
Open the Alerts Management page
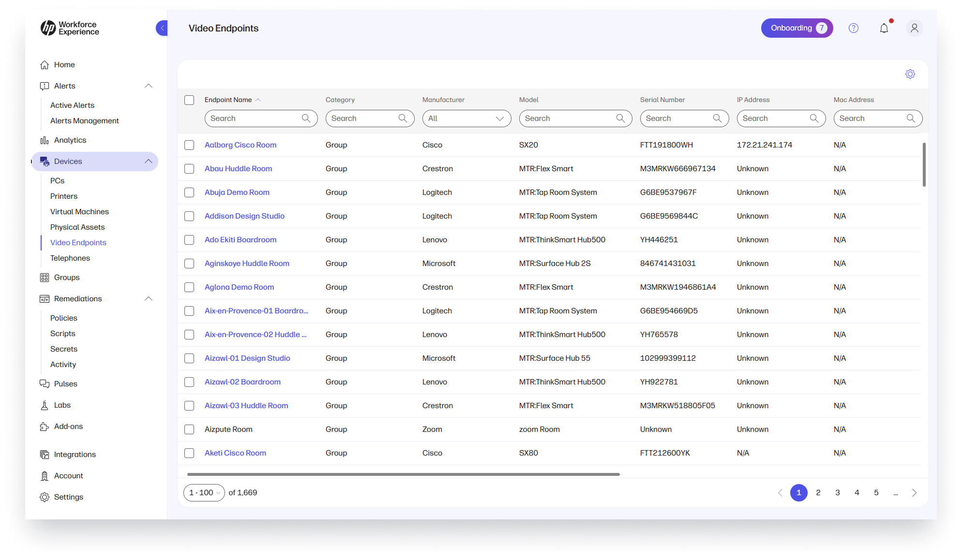pyautogui.click(x=85, y=120)
